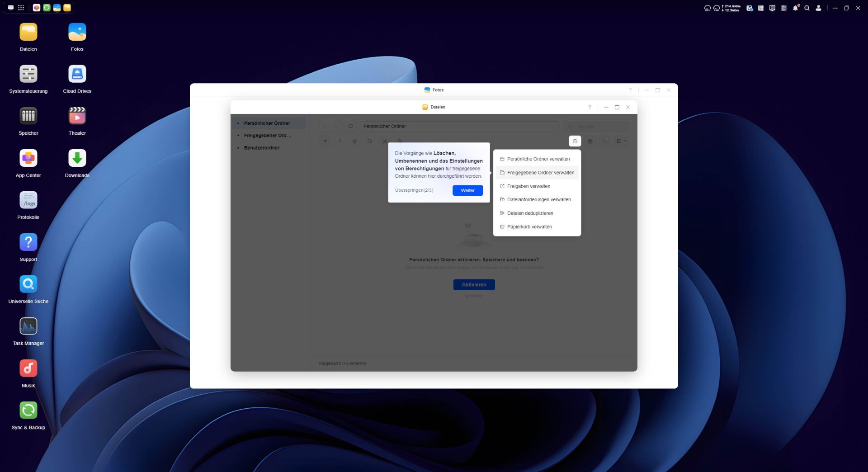Select Dateien deduplizieren menu option
The width and height of the screenshot is (868, 472).
point(530,213)
